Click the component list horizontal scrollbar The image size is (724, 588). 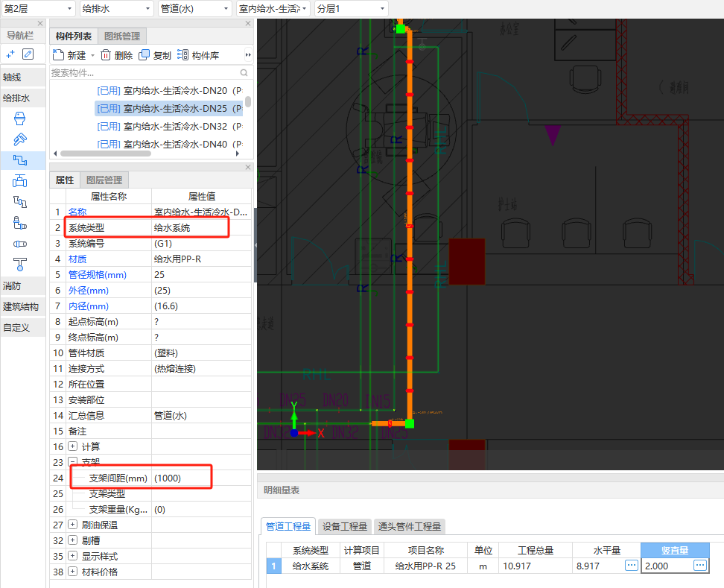point(105,154)
